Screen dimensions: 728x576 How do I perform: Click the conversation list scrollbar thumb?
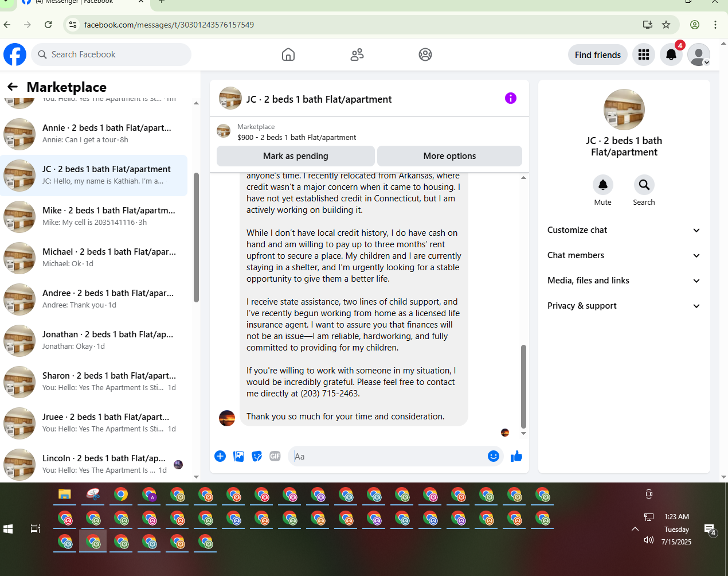pos(196,238)
